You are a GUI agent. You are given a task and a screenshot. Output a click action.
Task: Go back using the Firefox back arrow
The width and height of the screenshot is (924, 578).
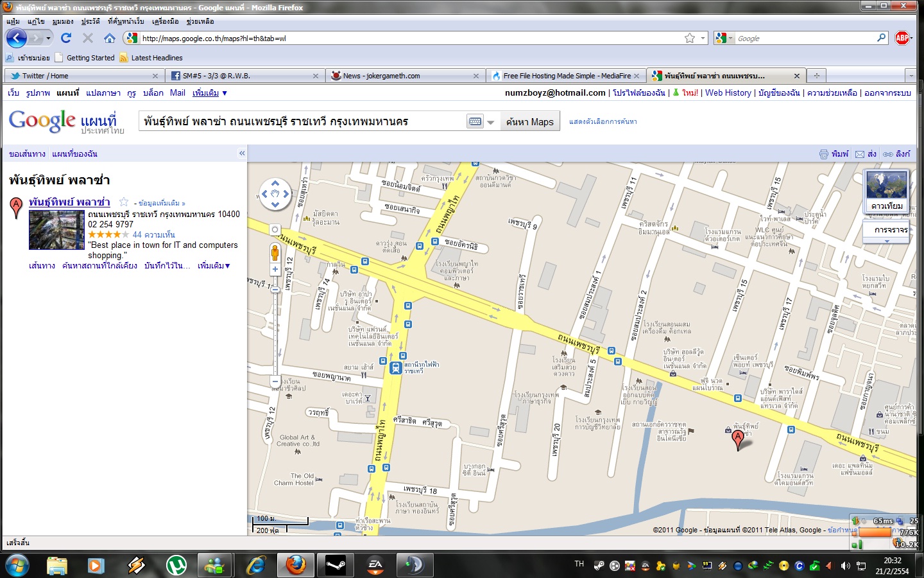tap(17, 38)
